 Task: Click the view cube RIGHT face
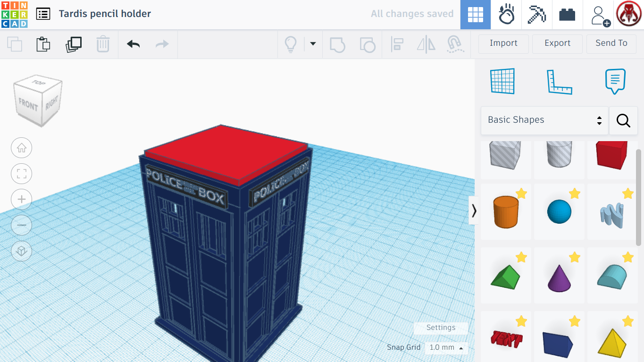[x=51, y=102]
